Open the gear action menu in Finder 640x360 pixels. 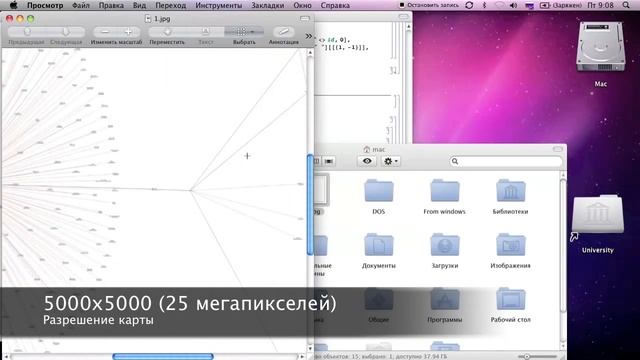click(x=391, y=161)
